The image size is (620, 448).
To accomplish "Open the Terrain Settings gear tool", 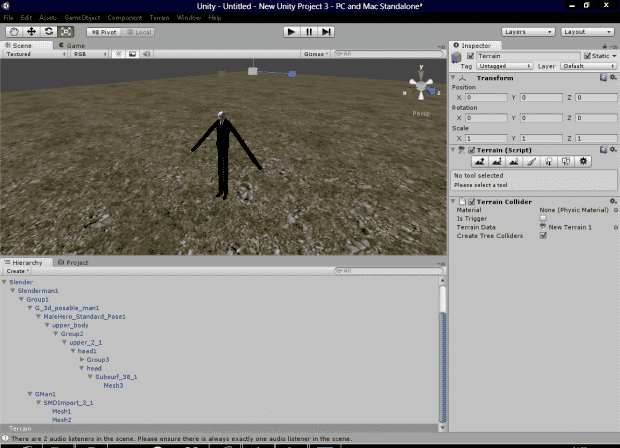I will pos(584,161).
